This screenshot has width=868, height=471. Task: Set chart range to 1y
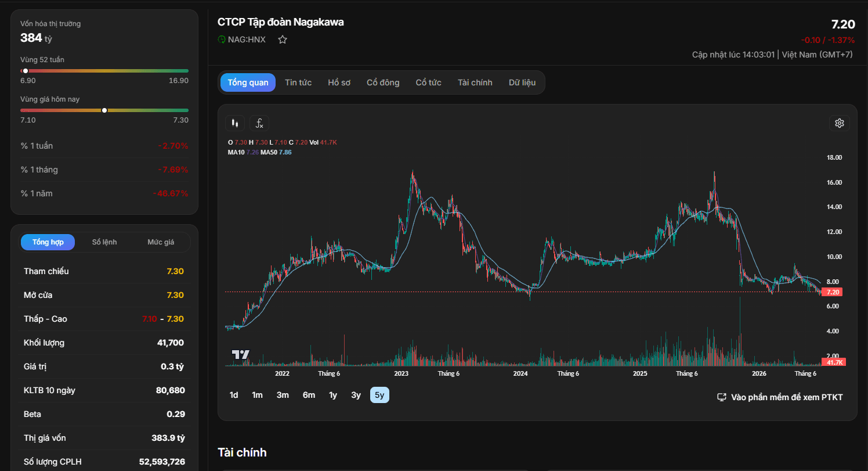pos(333,395)
